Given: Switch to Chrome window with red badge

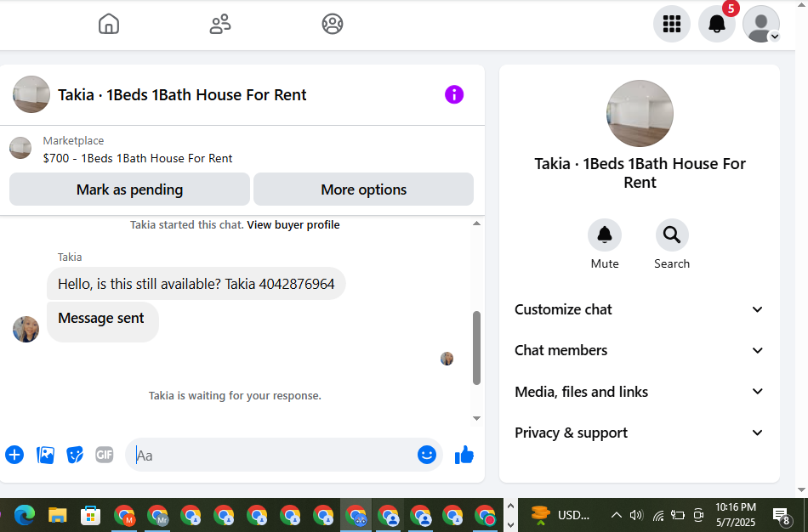Looking at the screenshot, I should tap(485, 515).
